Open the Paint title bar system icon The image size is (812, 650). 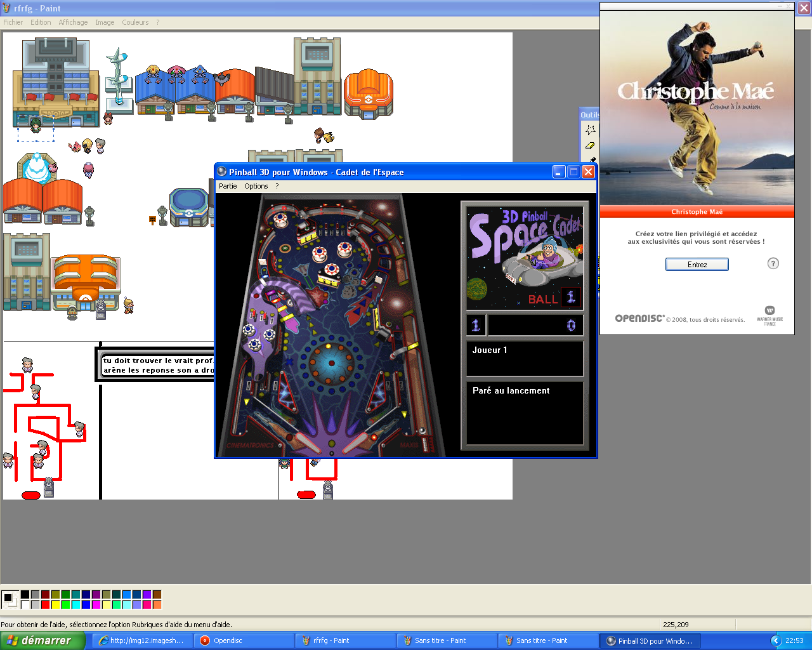click(x=7, y=8)
